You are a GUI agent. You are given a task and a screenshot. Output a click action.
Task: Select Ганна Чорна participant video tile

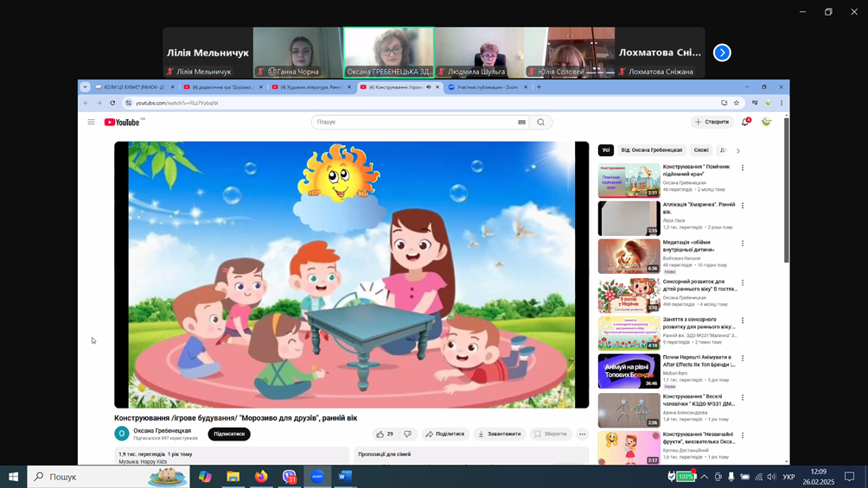(x=297, y=53)
